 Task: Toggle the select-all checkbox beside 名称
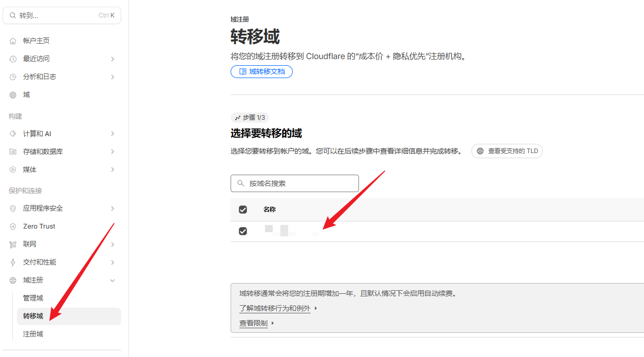243,210
